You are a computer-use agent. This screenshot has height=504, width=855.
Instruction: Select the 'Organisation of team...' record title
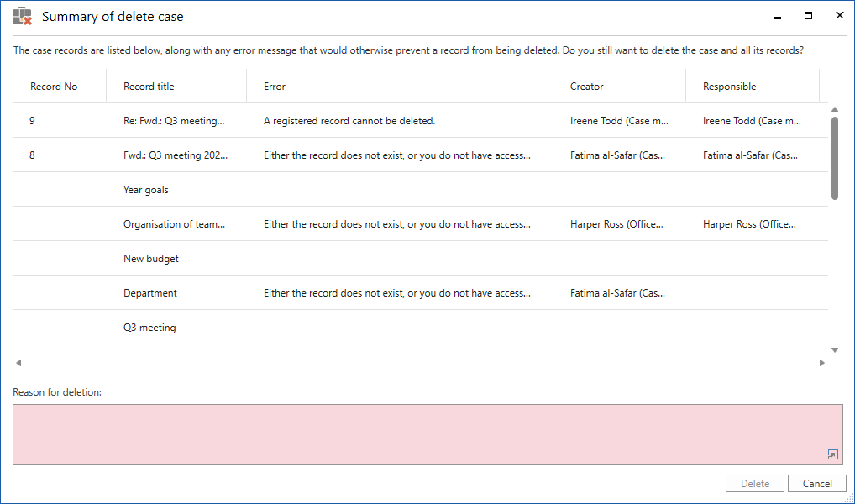(x=174, y=223)
